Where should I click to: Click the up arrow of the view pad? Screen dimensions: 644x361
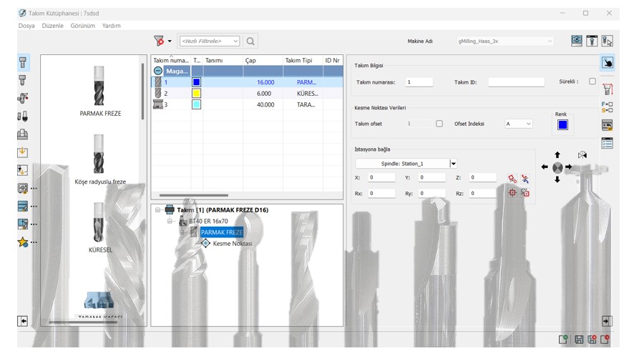557,154
